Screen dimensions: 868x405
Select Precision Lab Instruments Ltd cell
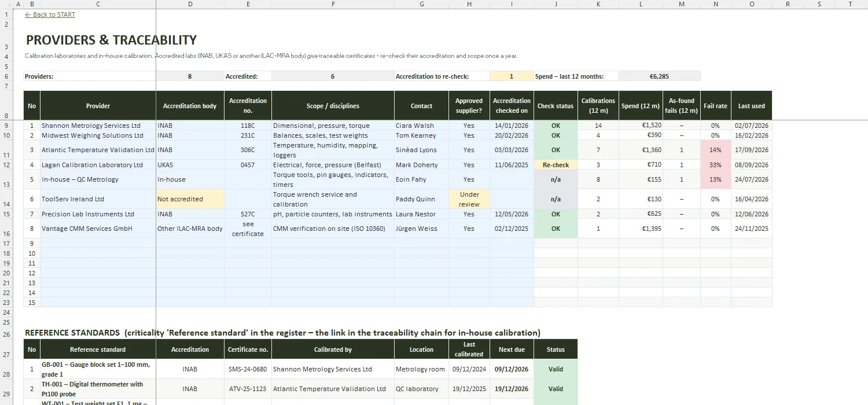tap(98, 214)
